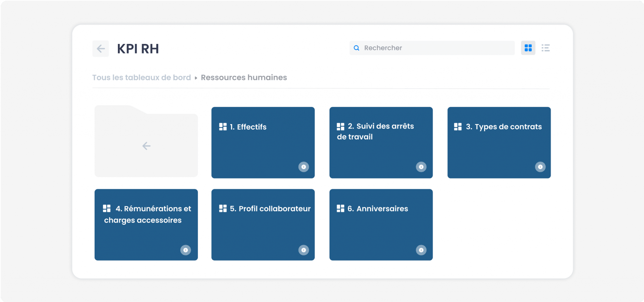Open Tous les tableaux de bord breadcrumb

point(142,77)
